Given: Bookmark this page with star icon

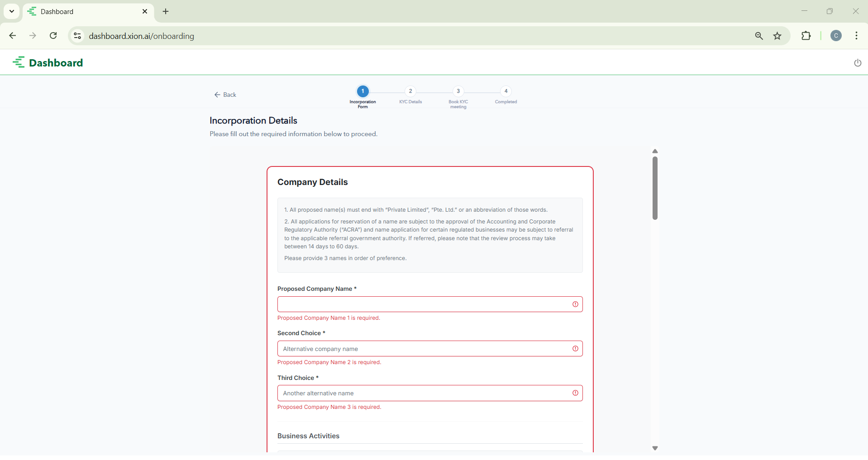Looking at the screenshot, I should coord(777,36).
